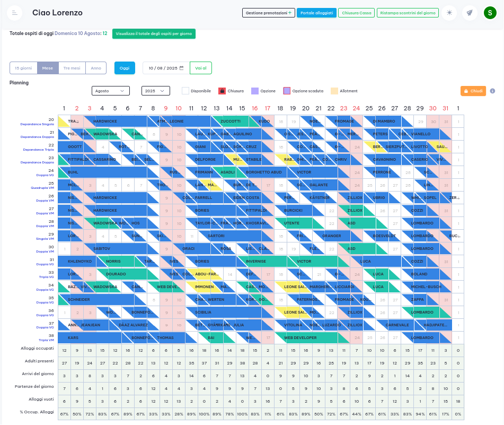Viewport: 504px width, 425px height.
Task: Open the calendar picker icon in date field
Action: 182,68
